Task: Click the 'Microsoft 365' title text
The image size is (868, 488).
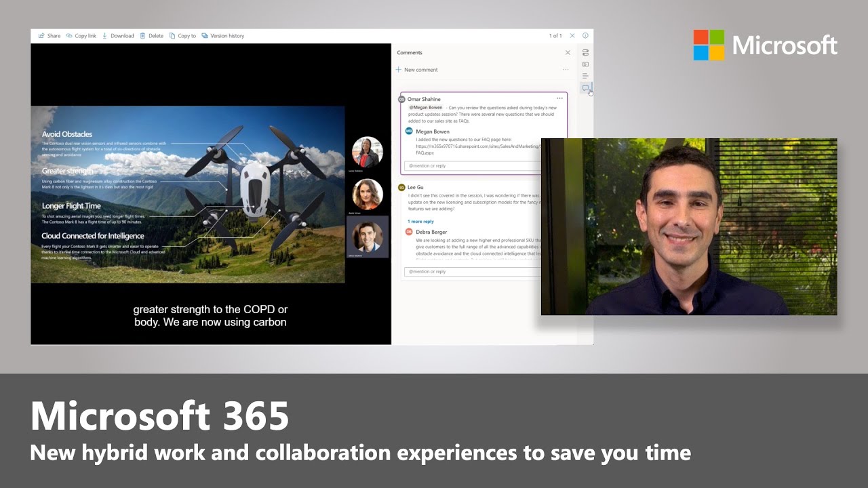Action: click(160, 416)
